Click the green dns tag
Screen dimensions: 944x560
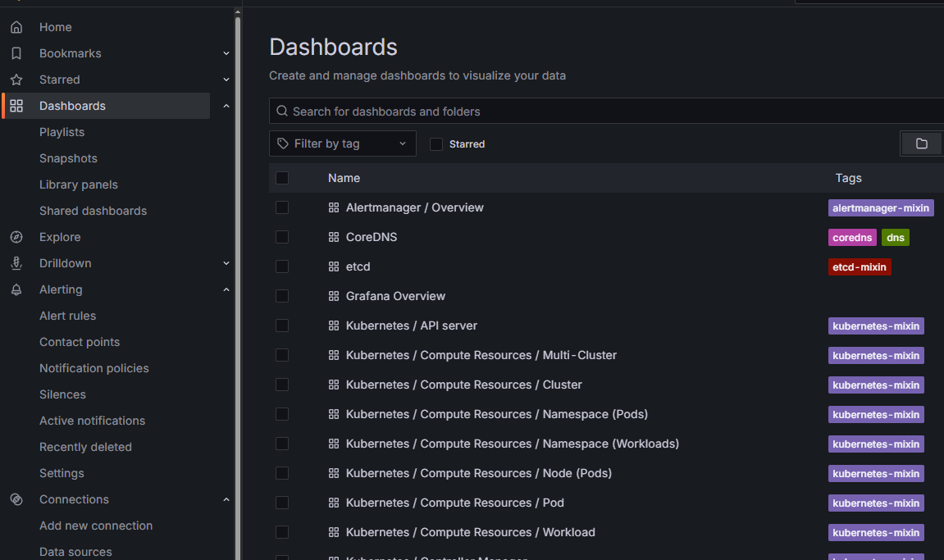pos(896,237)
